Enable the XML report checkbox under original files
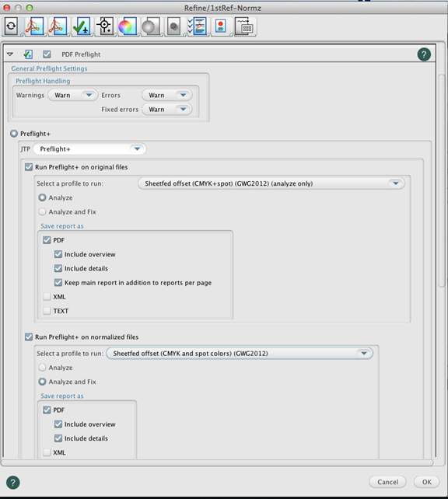The height and width of the screenshot is (499, 448). (x=47, y=297)
